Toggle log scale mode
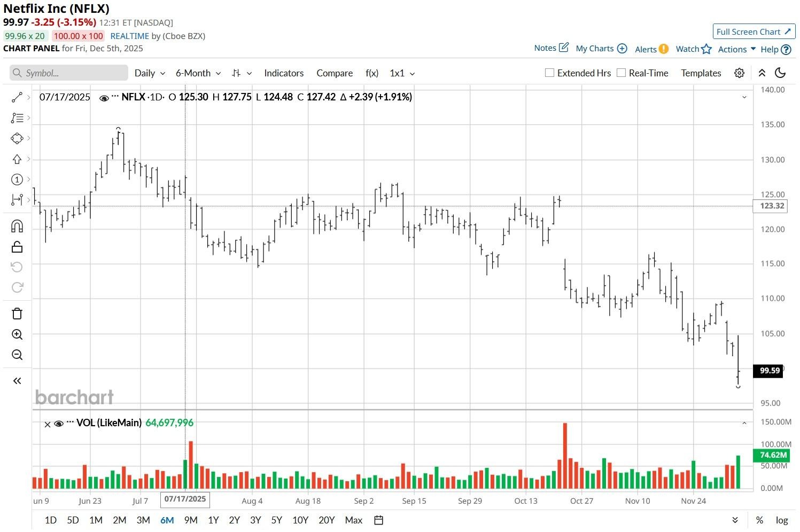This screenshot has height=532, width=800. tap(782, 520)
